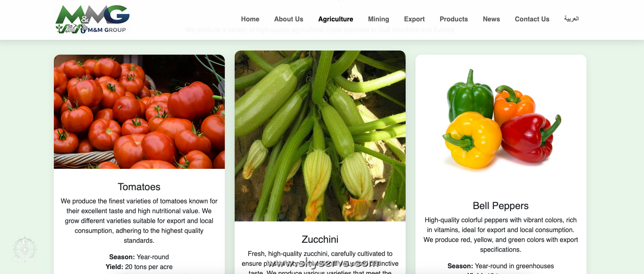
Task: Open the Mining section
Action: [x=379, y=19]
